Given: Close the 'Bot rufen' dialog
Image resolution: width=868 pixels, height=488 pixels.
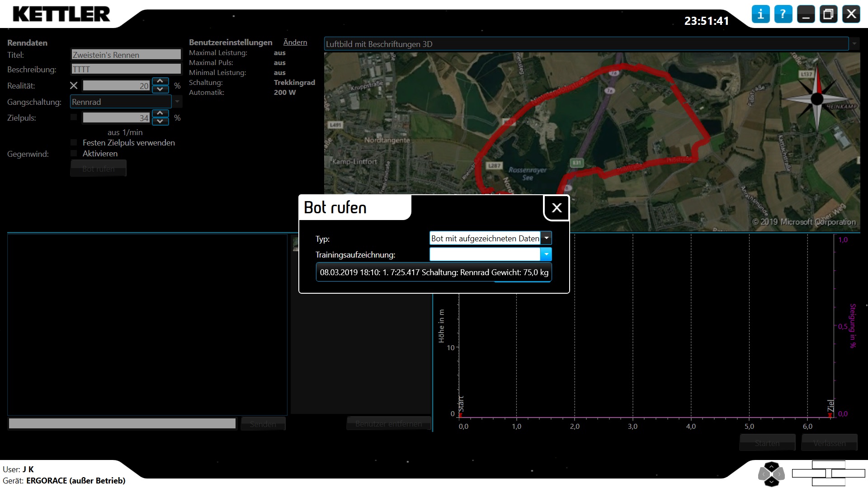Looking at the screenshot, I should point(557,208).
